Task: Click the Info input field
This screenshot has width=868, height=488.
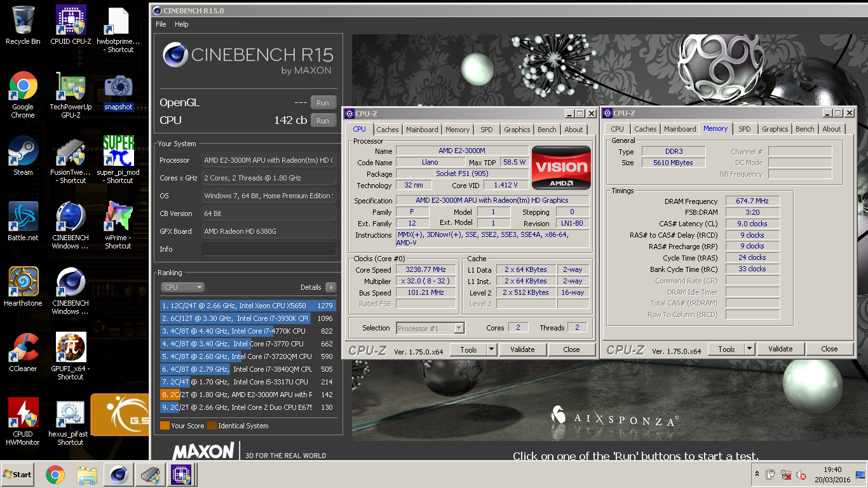Action: (268, 249)
